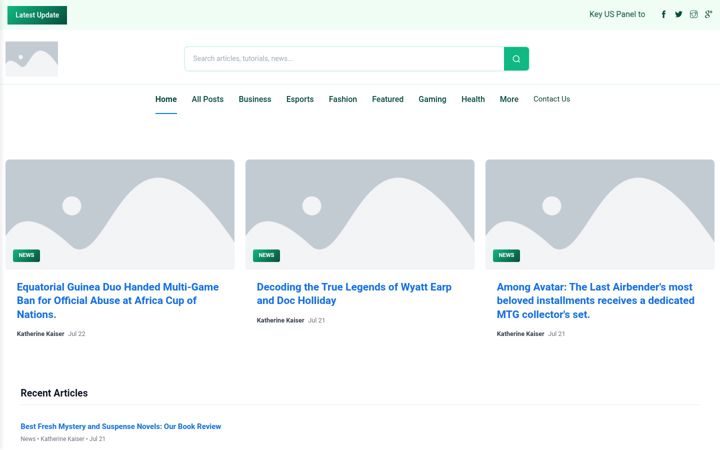Viewport: 720px width, 450px height.
Task: Read Equatorial Guinea Duo ban headline
Action: coord(118,301)
